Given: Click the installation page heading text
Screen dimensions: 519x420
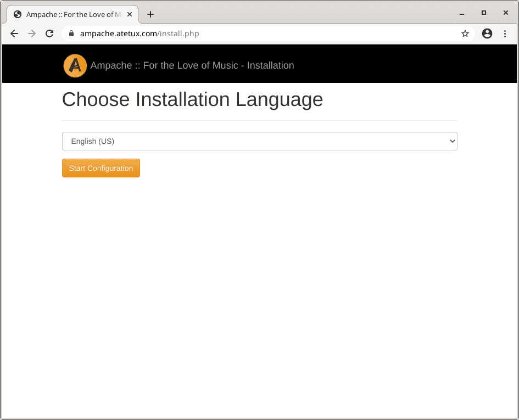Looking at the screenshot, I should 192,99.
